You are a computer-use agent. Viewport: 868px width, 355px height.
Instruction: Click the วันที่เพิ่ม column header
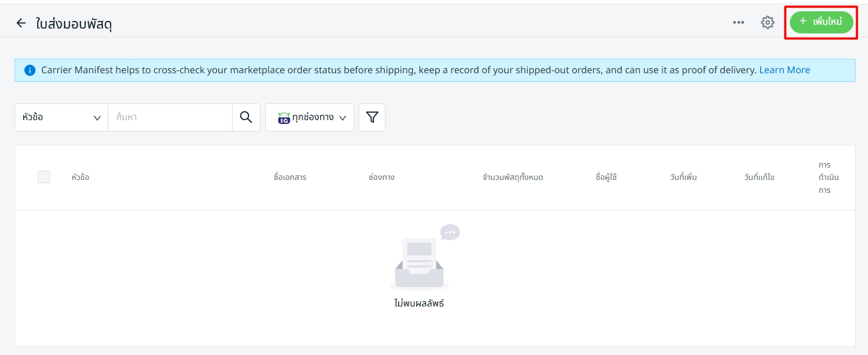coord(684,177)
